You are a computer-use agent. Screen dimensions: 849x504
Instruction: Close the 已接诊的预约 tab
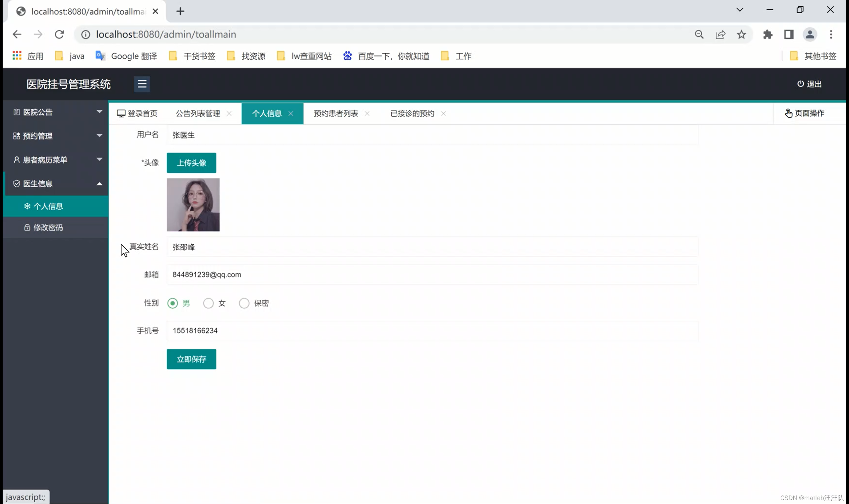443,113
